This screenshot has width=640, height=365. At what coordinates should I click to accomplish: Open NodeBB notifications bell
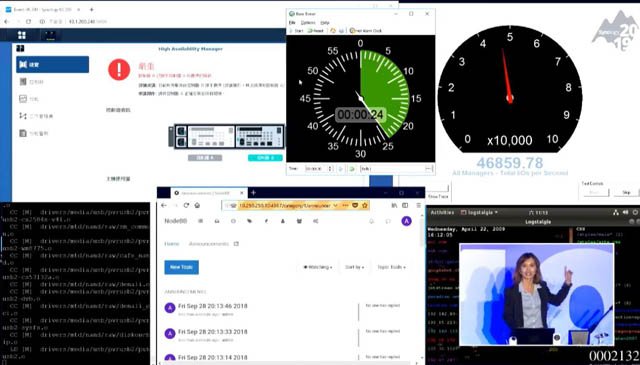click(x=371, y=221)
